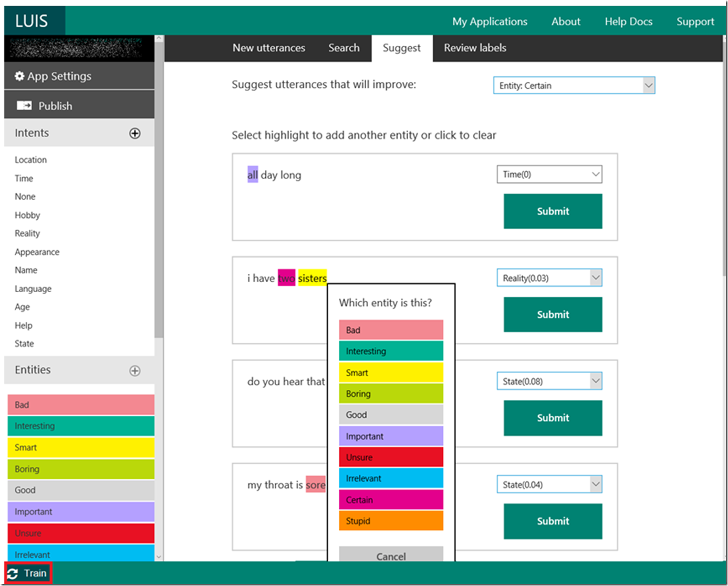Open the Time intent in sidebar
The width and height of the screenshot is (728, 586).
click(24, 179)
